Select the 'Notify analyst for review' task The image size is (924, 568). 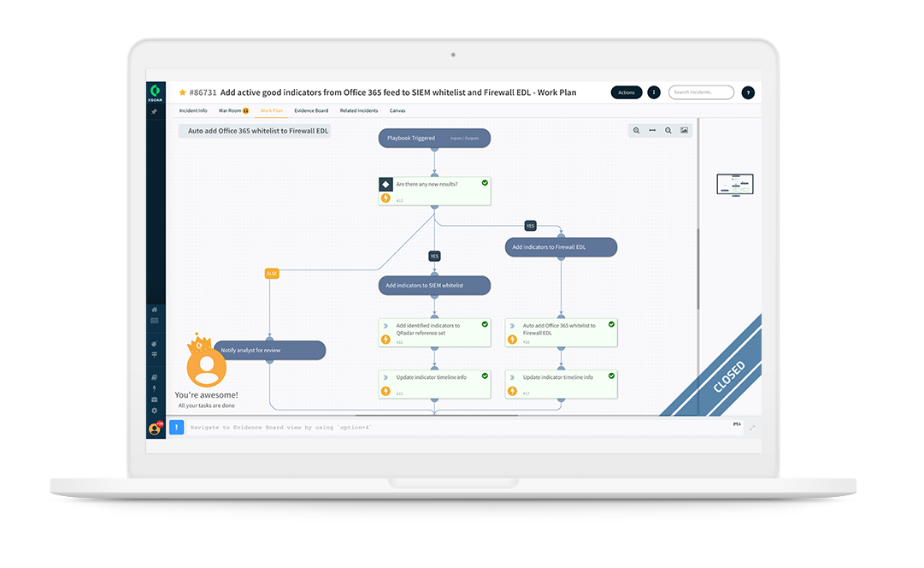269,350
